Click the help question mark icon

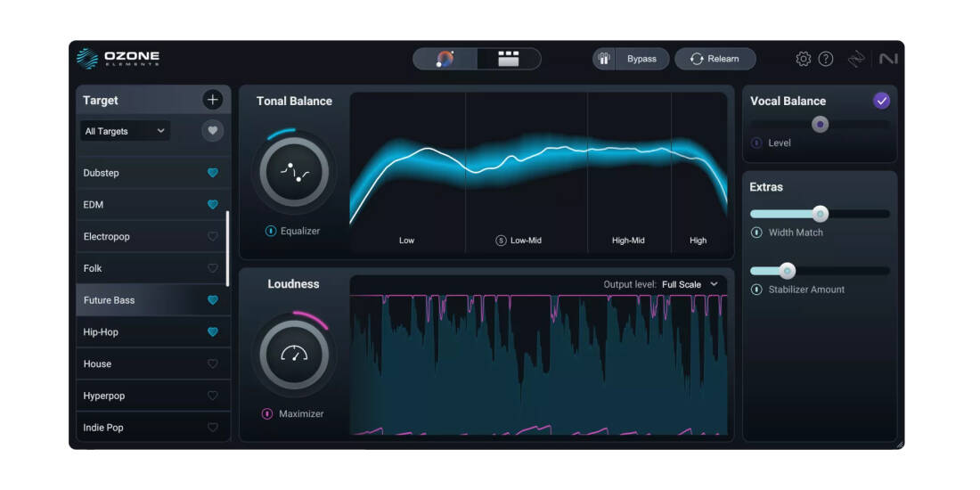click(826, 59)
